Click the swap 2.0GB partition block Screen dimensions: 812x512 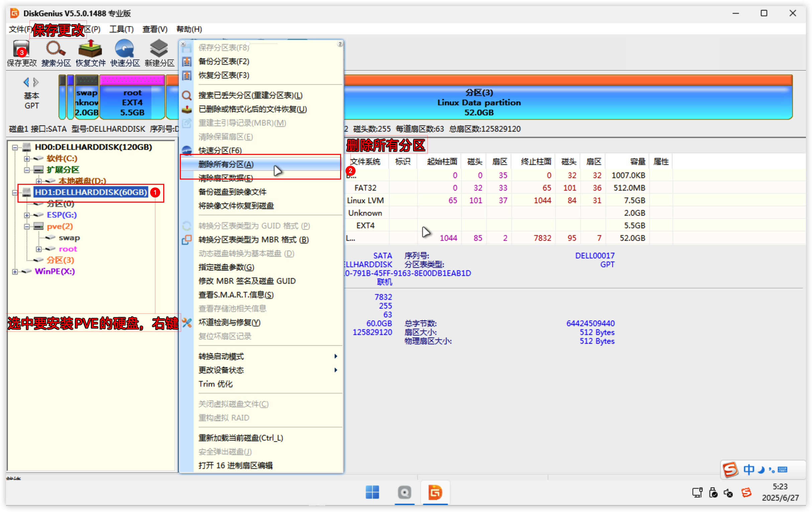click(87, 97)
